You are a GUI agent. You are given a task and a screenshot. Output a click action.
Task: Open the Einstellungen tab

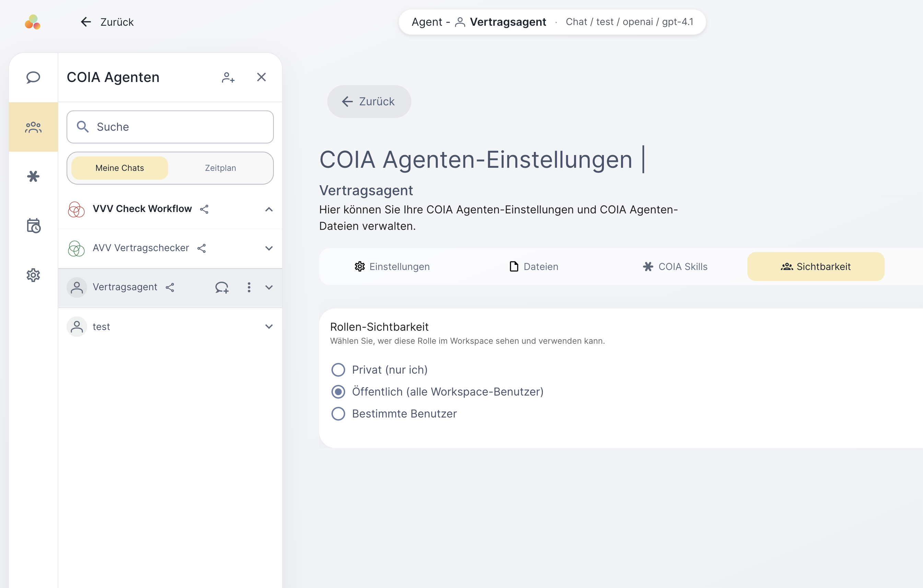pos(392,267)
